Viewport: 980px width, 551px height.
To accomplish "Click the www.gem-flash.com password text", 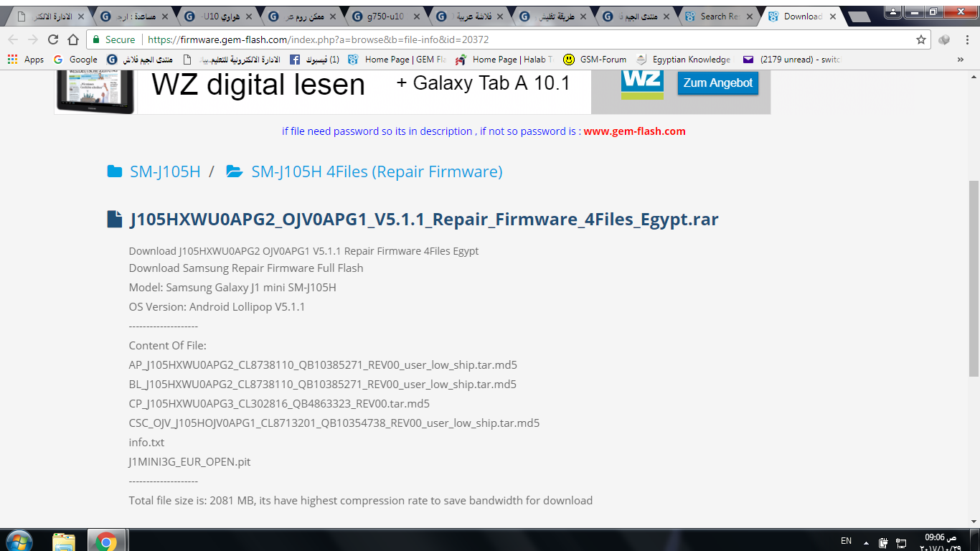I will 634,131.
